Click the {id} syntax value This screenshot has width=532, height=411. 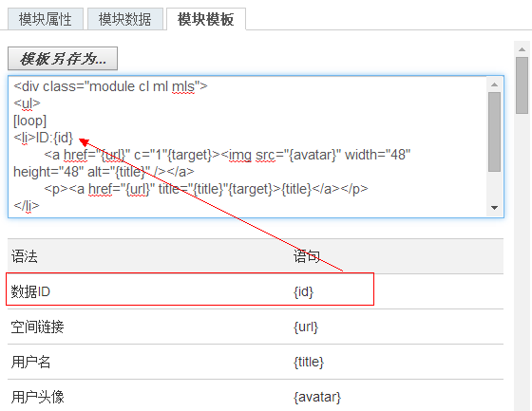[x=304, y=291]
